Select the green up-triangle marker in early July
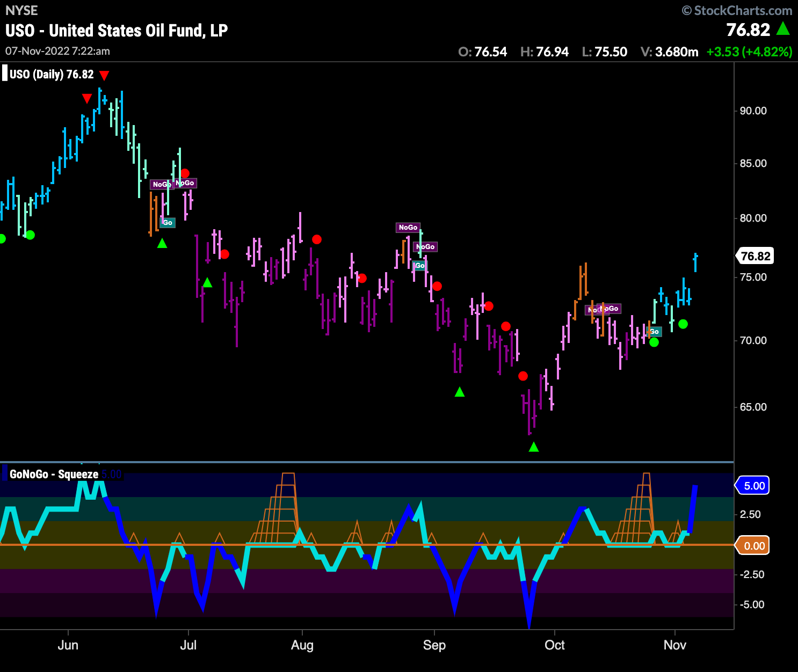 [x=207, y=282]
